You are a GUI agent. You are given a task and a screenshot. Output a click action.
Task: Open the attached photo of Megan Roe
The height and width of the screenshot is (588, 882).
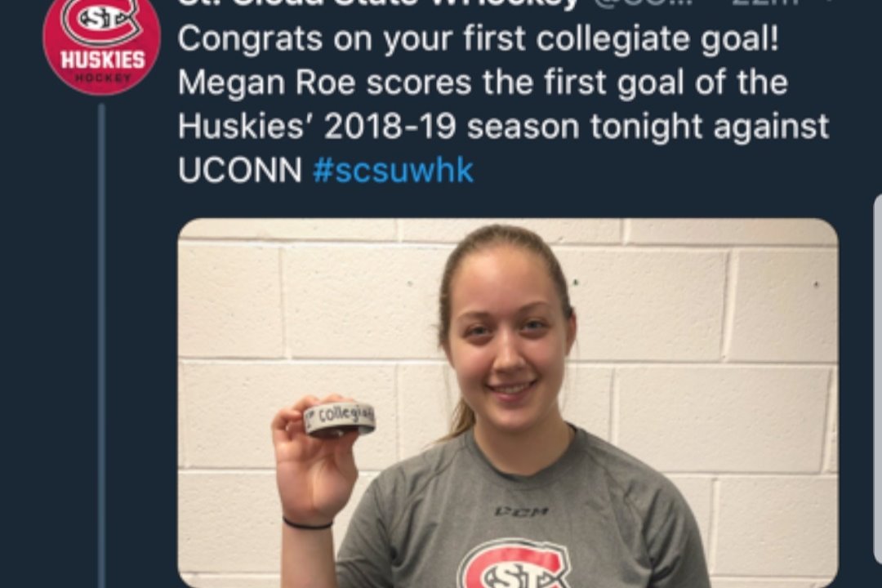click(x=508, y=403)
